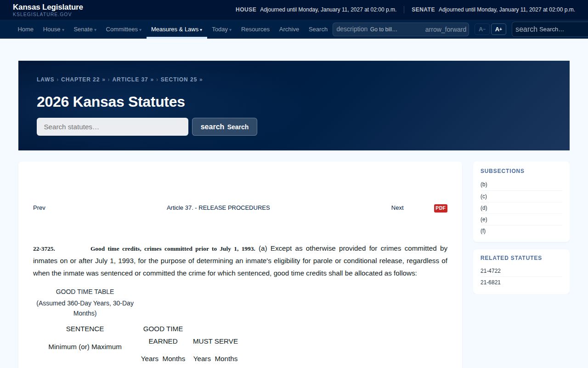588x368 pixels.
Task: Increase font size with A+ button
Action: (x=498, y=29)
